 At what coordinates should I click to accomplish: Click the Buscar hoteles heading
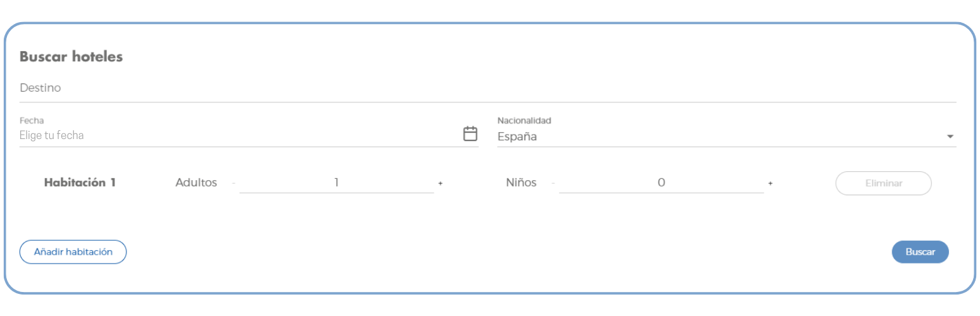71,56
